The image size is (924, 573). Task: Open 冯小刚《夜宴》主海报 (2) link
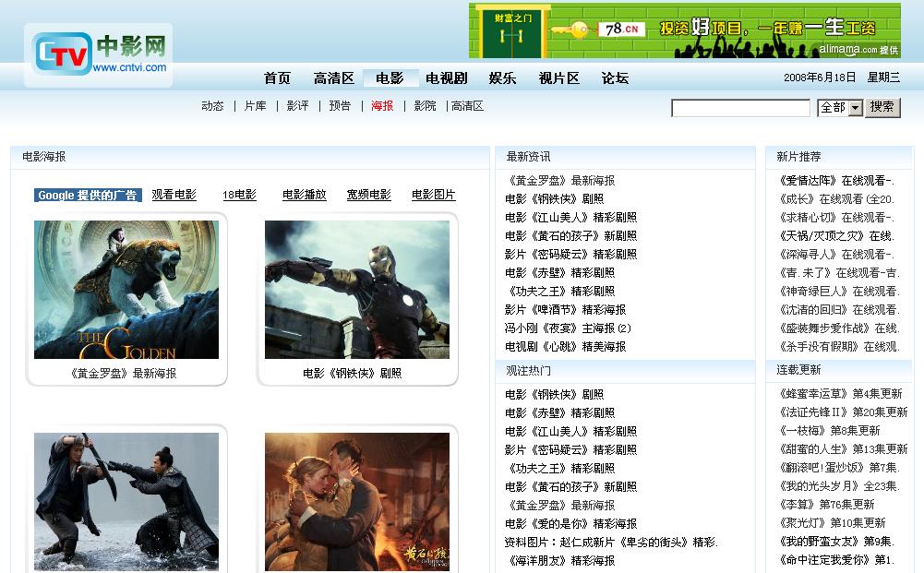coord(568,328)
